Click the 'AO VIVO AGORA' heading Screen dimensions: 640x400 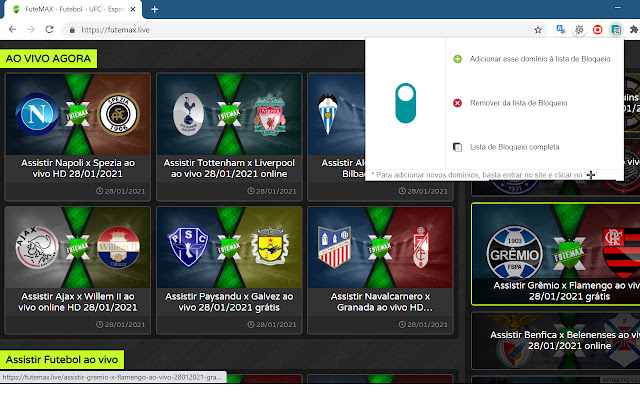click(x=48, y=58)
